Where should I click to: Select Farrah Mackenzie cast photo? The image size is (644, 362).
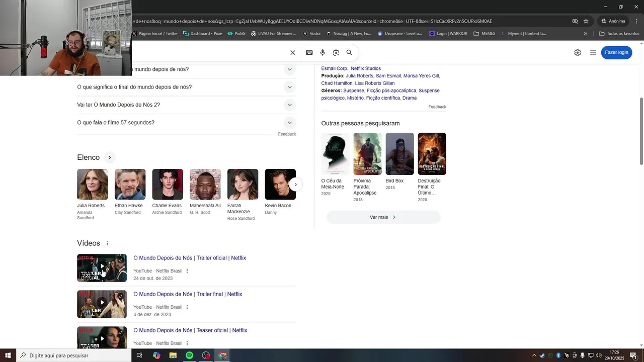243,185
